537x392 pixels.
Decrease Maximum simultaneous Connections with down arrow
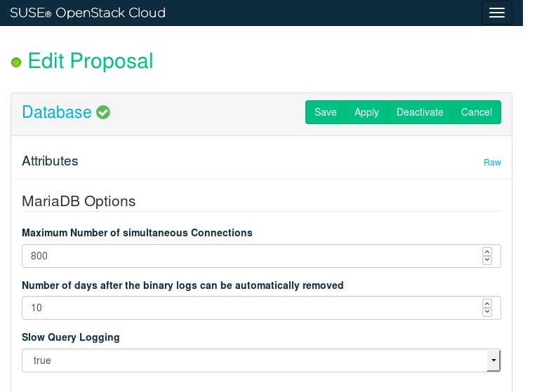pyautogui.click(x=487, y=260)
